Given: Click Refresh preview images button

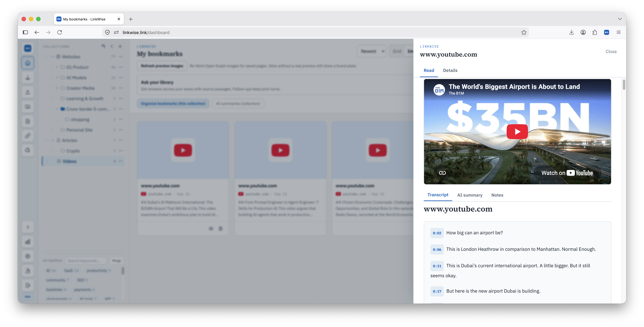Looking at the screenshot, I should click(x=162, y=66).
